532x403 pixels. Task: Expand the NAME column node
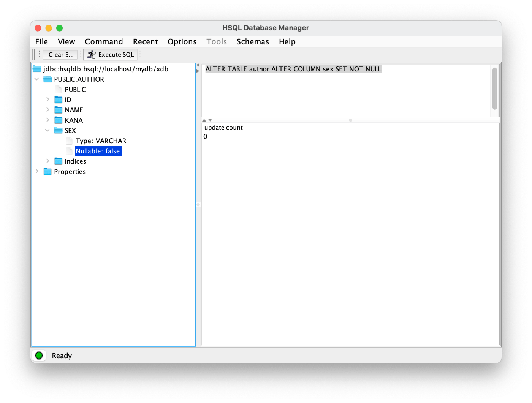tap(47, 109)
